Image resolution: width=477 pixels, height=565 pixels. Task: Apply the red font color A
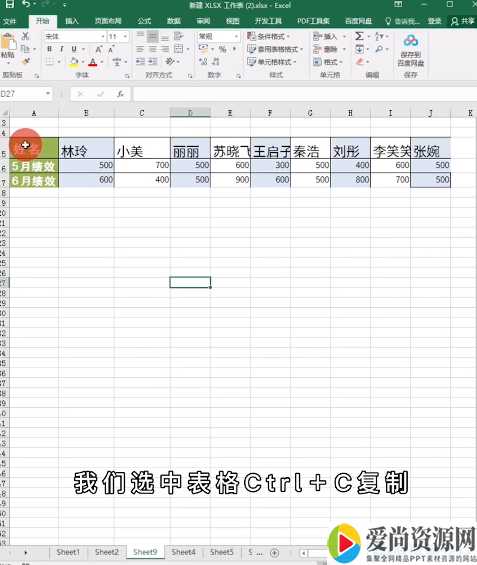93,62
